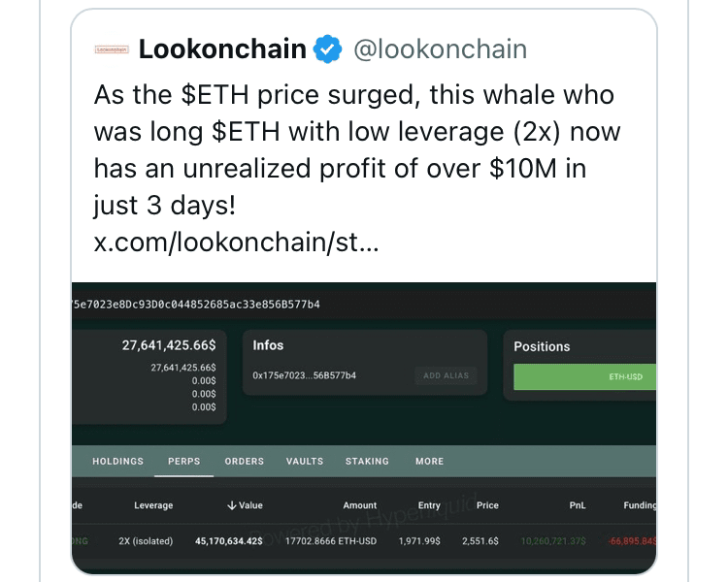Click the PnL column header

pyautogui.click(x=578, y=505)
